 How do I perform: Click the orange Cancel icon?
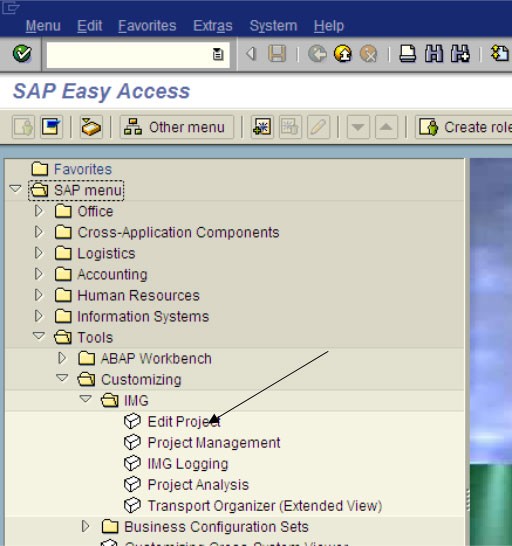coord(369,54)
